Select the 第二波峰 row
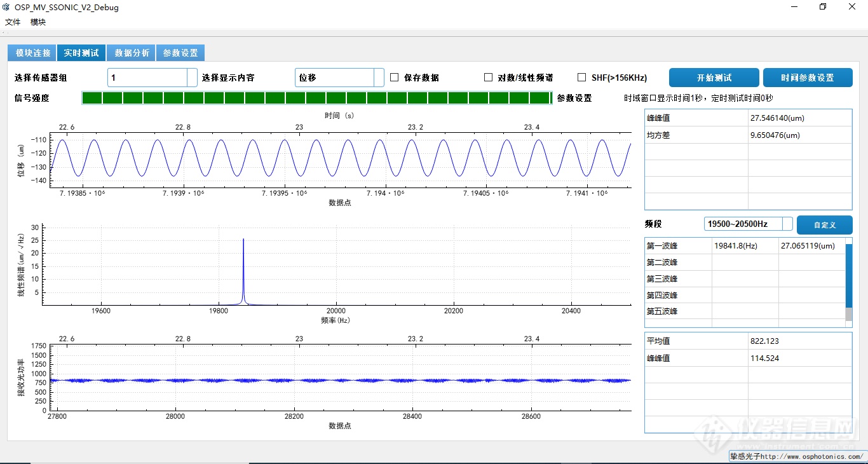Image resolution: width=868 pixels, height=464 pixels. [745, 263]
